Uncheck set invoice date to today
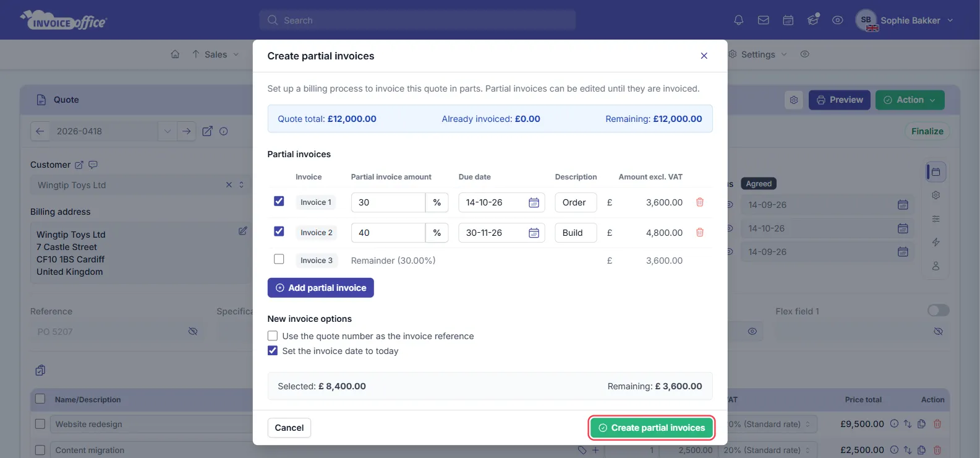980x458 pixels. (273, 351)
